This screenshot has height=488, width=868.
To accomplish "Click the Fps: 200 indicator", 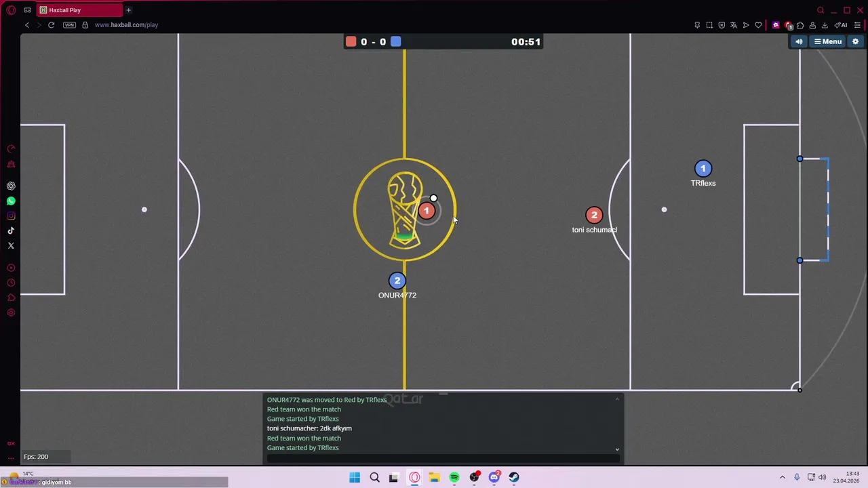I will tap(36, 457).
